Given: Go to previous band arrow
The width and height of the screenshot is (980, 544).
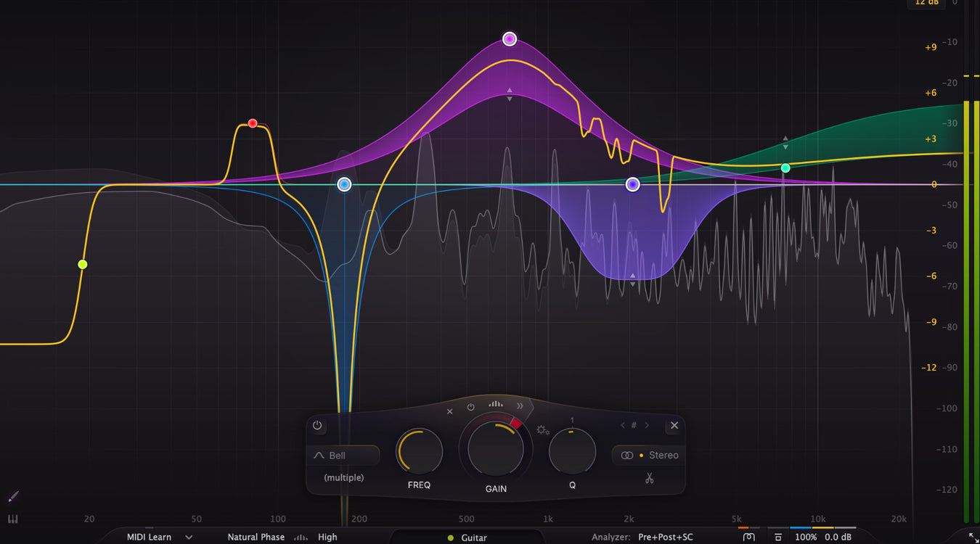Looking at the screenshot, I should [x=622, y=426].
